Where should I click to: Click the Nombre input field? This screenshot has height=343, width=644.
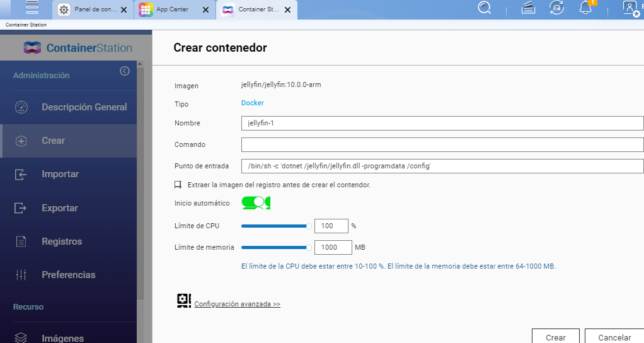[x=441, y=123]
